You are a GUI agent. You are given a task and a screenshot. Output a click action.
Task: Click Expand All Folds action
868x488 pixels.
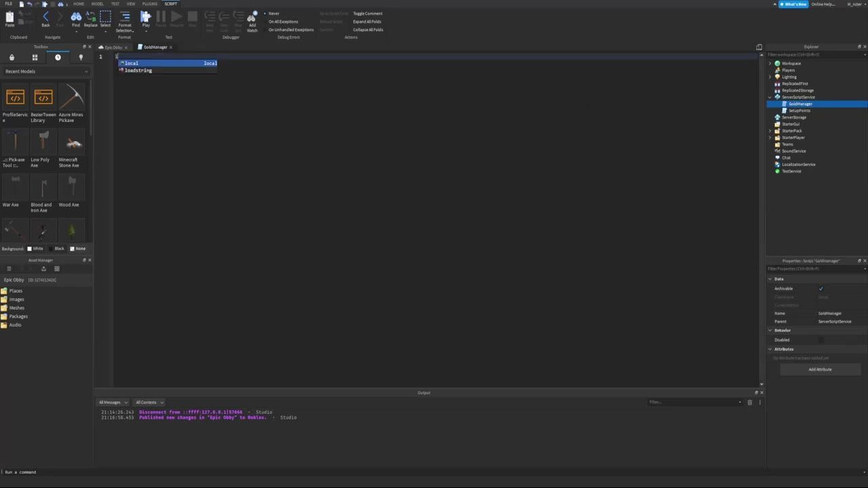click(x=367, y=22)
